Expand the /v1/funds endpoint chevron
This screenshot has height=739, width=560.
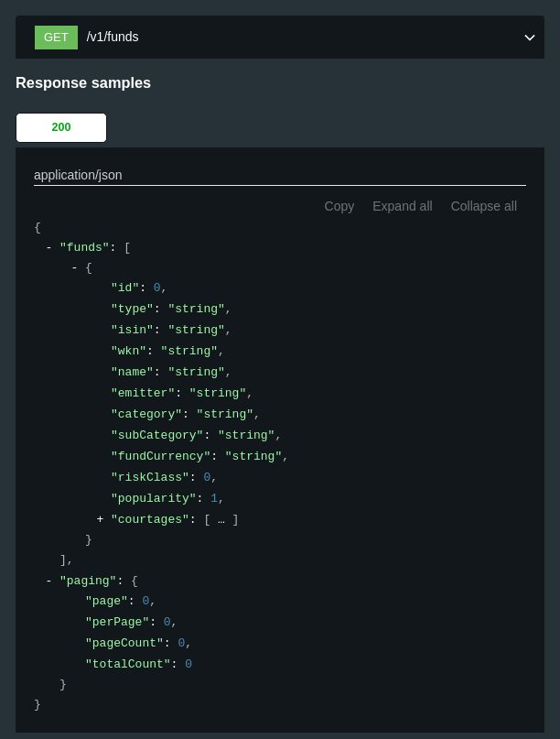530,38
